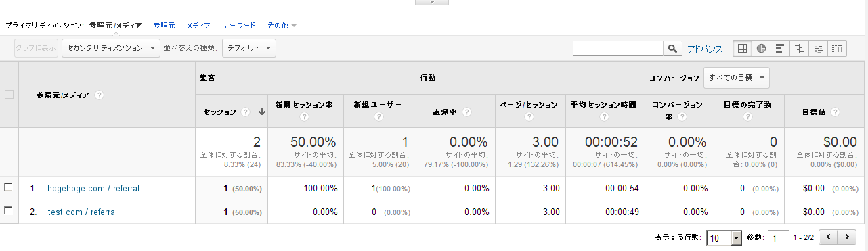Open the hogehoge.com / referral link
The width and height of the screenshot is (868, 251).
93,189
